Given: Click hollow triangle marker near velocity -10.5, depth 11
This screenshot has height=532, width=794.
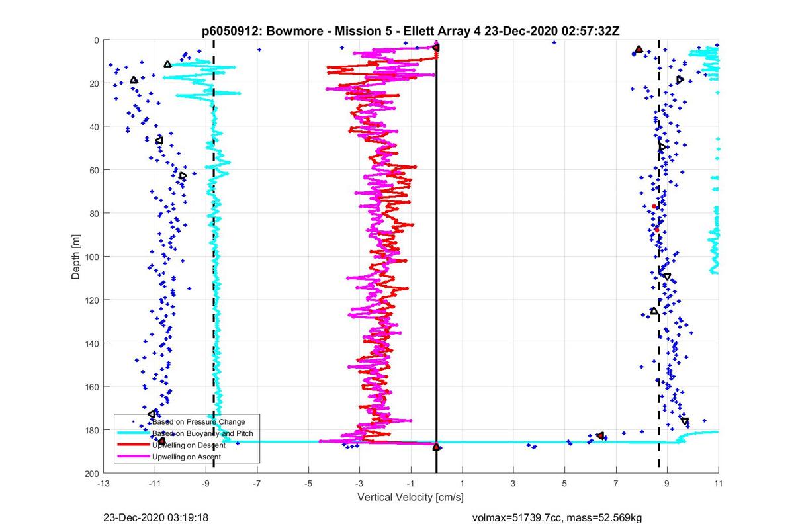Looking at the screenshot, I should point(167,64).
